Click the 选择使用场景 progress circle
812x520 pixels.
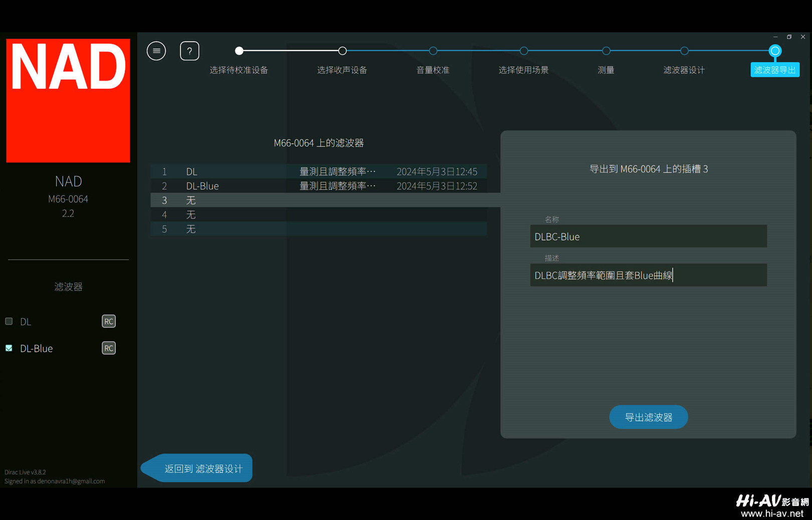[x=524, y=51]
